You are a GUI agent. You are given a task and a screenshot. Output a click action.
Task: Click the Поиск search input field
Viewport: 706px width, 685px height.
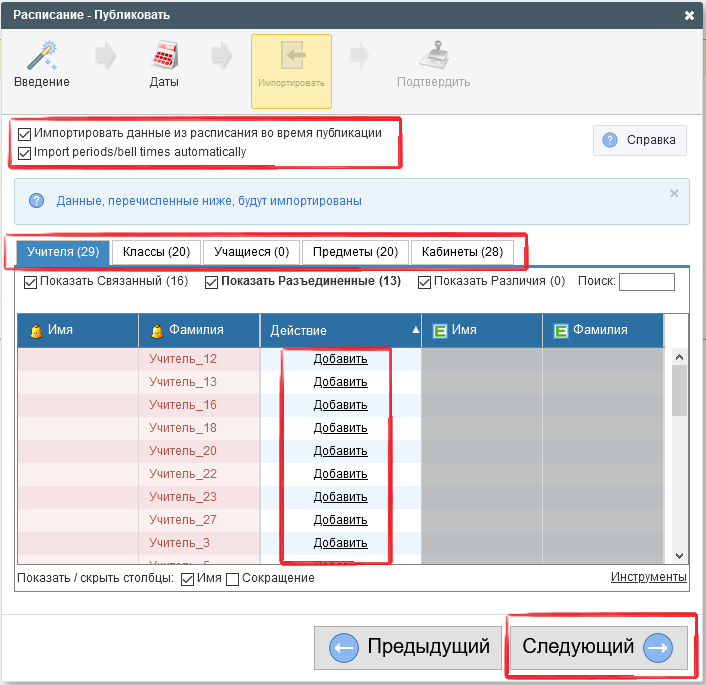tap(646, 282)
